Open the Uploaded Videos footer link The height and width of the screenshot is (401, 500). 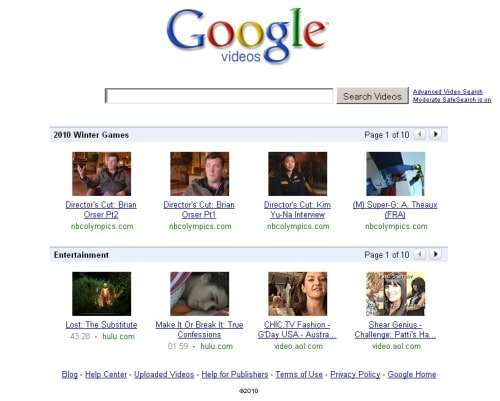pyautogui.click(x=164, y=375)
